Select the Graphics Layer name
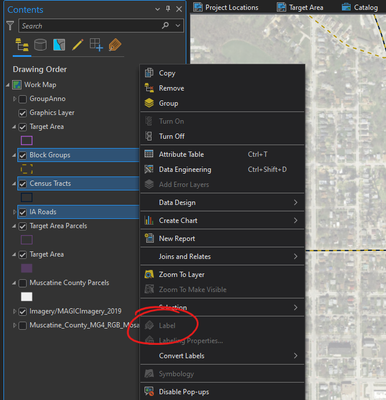 [x=52, y=113]
